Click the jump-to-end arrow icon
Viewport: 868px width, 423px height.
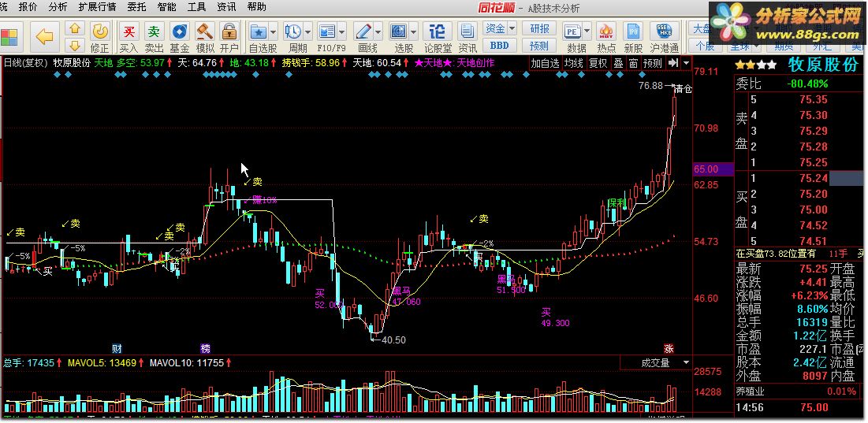[x=673, y=63]
